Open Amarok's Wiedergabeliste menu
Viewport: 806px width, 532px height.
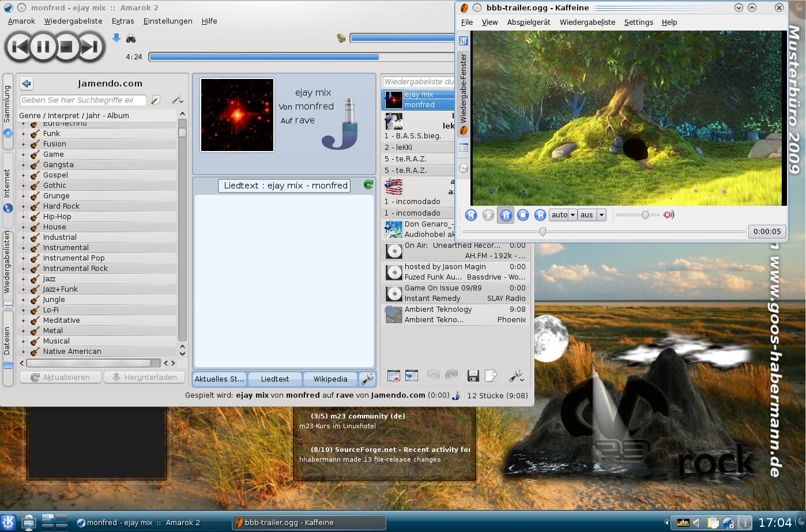(x=73, y=21)
